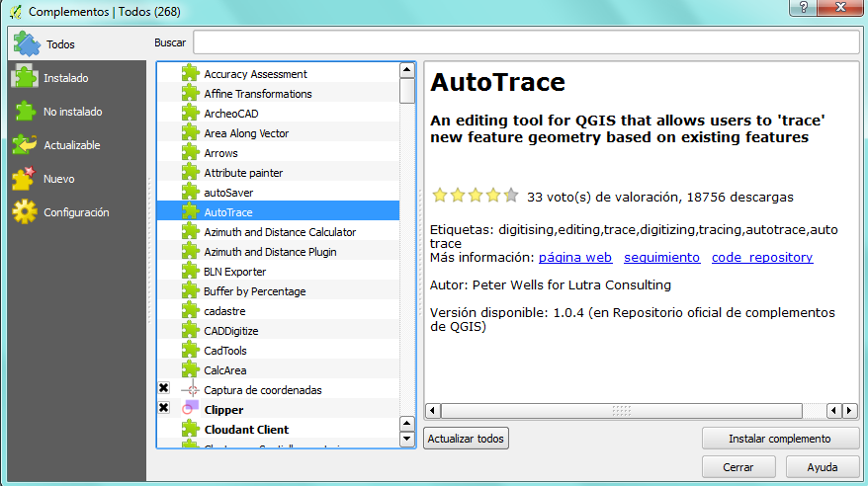The image size is (868, 486).
Task: Click the autoSaver plugin icon
Action: tap(190, 193)
